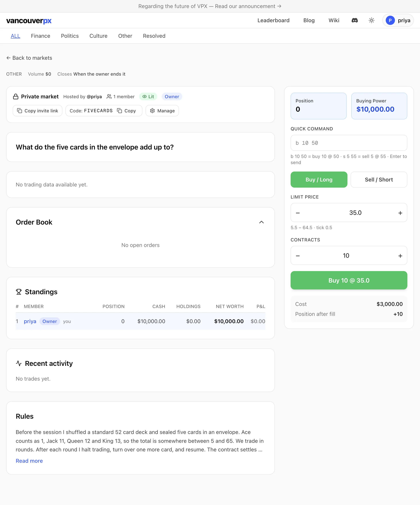The height and width of the screenshot is (505, 420).
Task: Select the Buy / Long side
Action: tap(319, 180)
